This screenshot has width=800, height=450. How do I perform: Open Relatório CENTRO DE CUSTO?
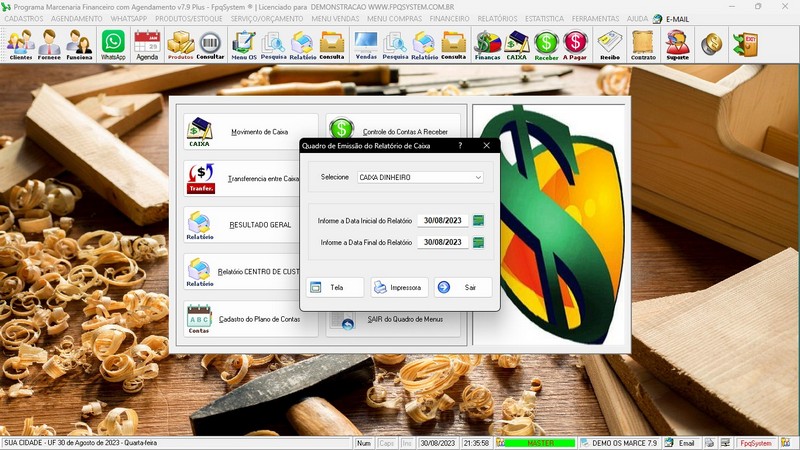[x=242, y=271]
